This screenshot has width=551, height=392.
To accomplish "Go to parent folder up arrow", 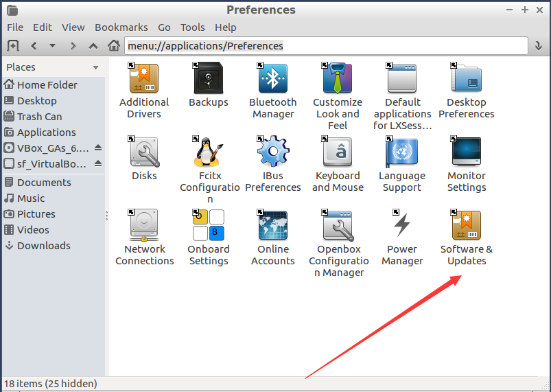I will point(93,46).
